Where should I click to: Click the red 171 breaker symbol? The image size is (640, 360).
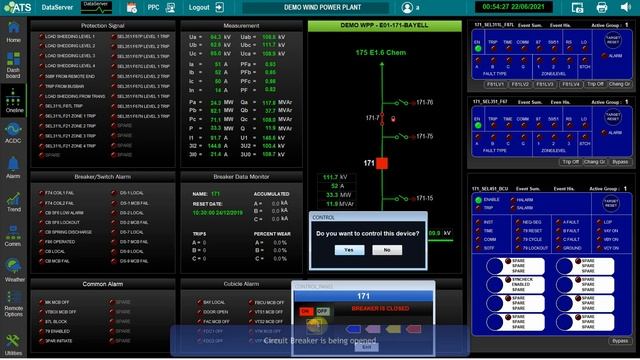click(x=382, y=163)
